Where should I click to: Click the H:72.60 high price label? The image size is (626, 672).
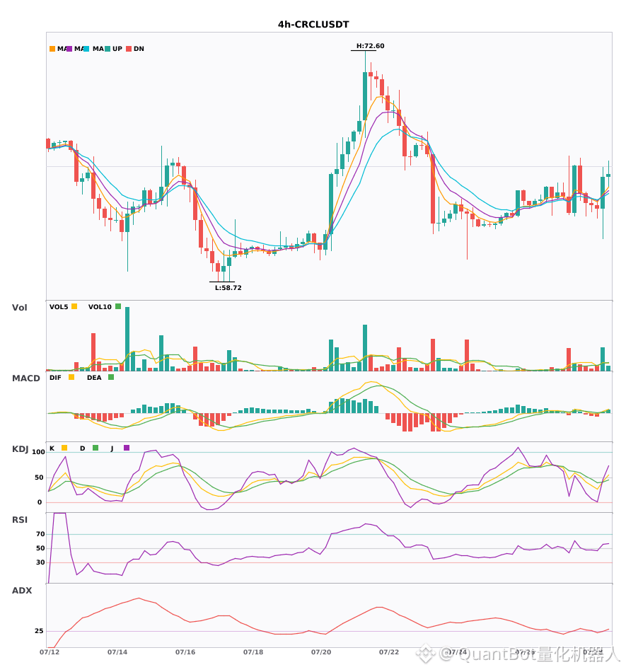[370, 46]
